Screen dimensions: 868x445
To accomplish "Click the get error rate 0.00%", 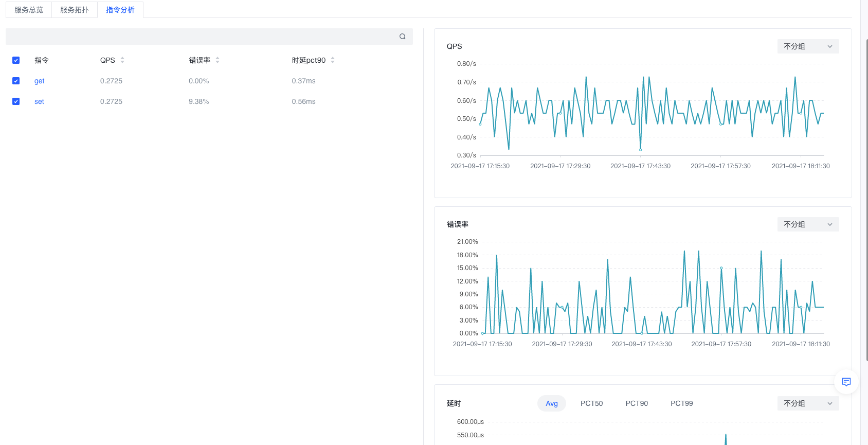I will click(x=199, y=81).
